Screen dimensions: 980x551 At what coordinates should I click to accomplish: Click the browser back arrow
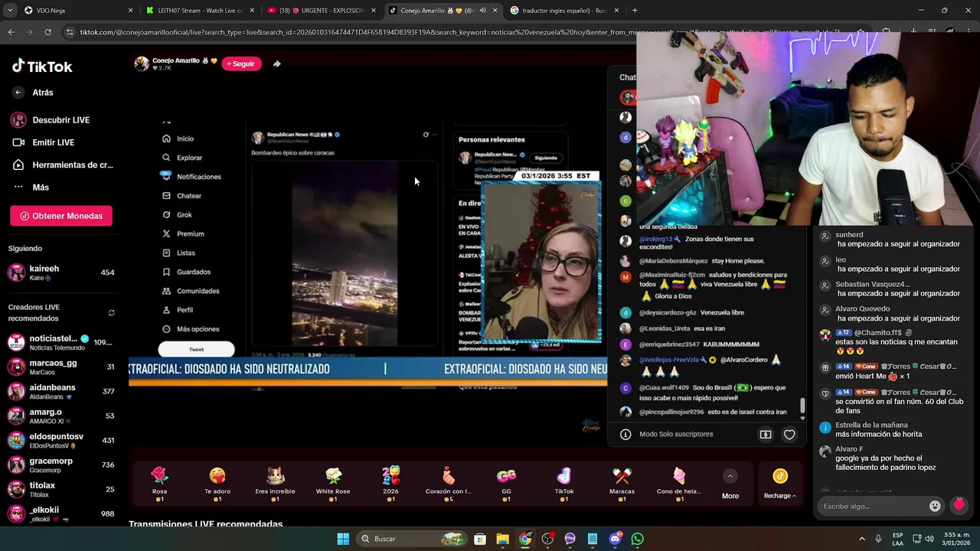(11, 32)
